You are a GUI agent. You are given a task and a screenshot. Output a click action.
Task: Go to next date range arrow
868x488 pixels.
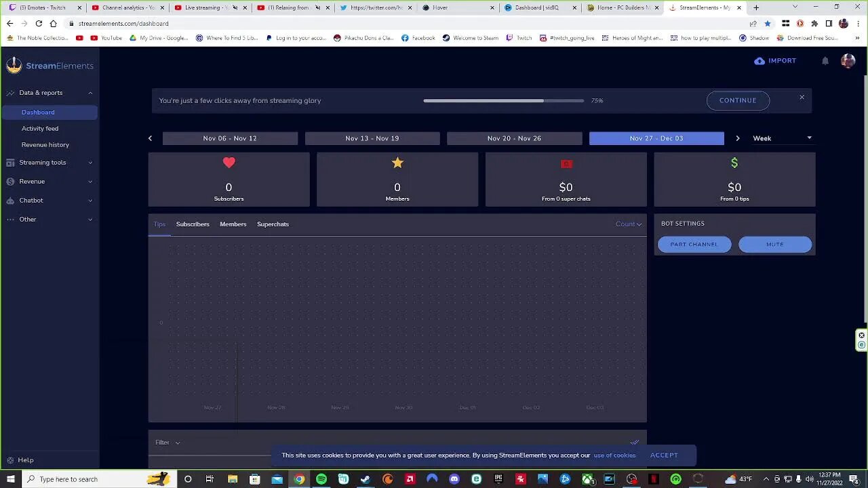[738, 138]
